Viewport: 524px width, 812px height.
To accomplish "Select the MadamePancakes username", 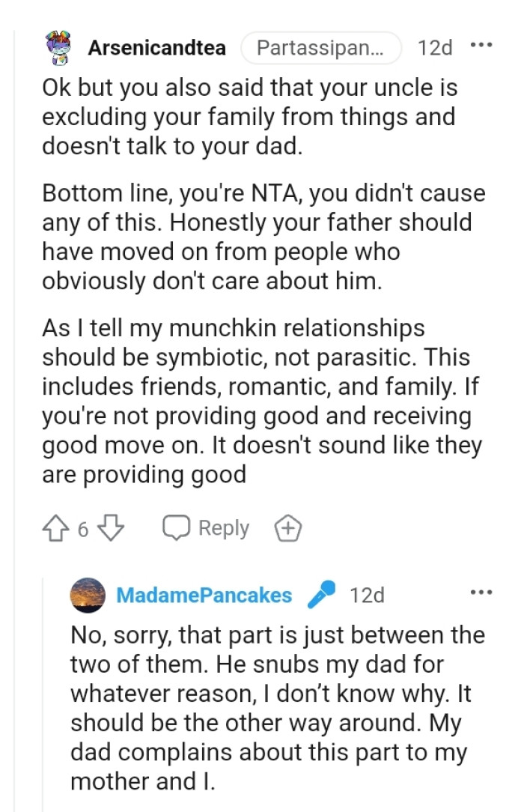I will (202, 595).
